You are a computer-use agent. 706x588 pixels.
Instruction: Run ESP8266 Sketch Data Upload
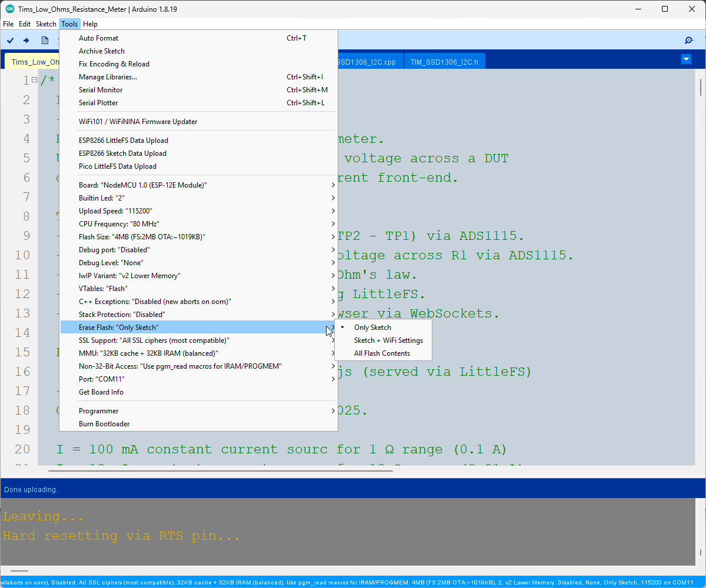click(x=199, y=153)
